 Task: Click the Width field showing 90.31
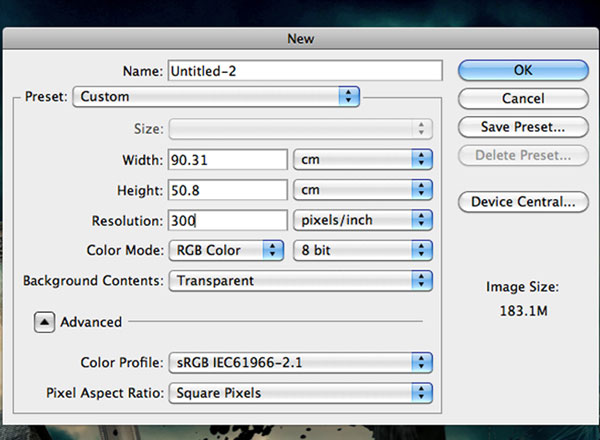(228, 160)
